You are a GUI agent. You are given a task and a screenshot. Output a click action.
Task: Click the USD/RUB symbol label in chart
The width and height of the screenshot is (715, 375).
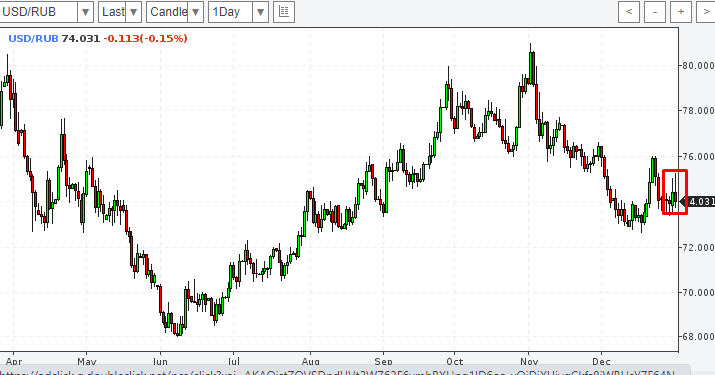(33, 38)
